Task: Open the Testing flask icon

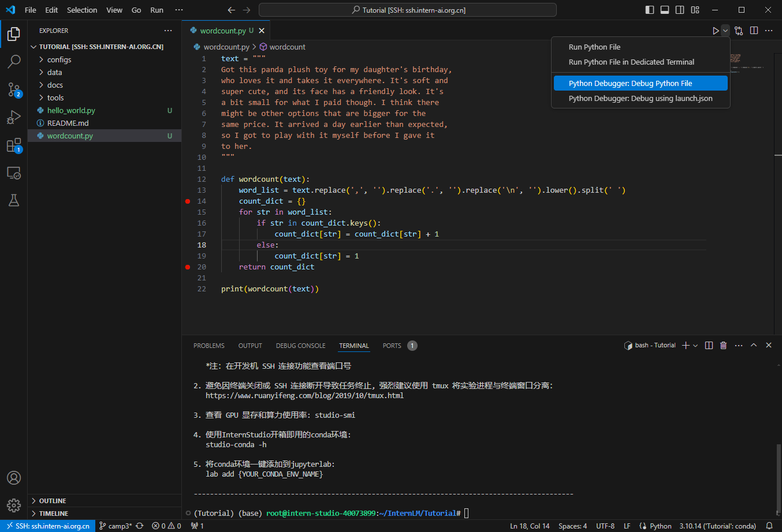Action: pos(14,200)
